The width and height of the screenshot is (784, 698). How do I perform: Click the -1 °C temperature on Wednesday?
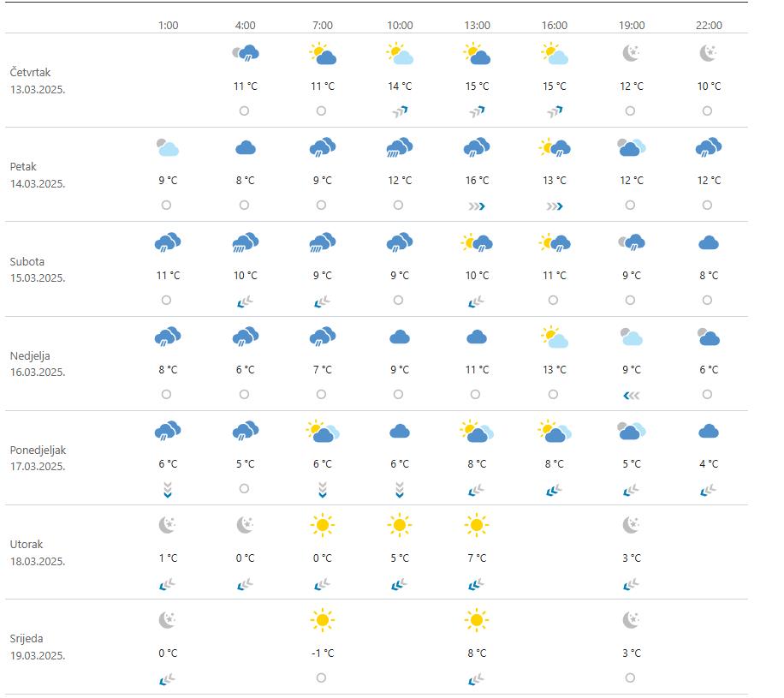pyautogui.click(x=322, y=653)
